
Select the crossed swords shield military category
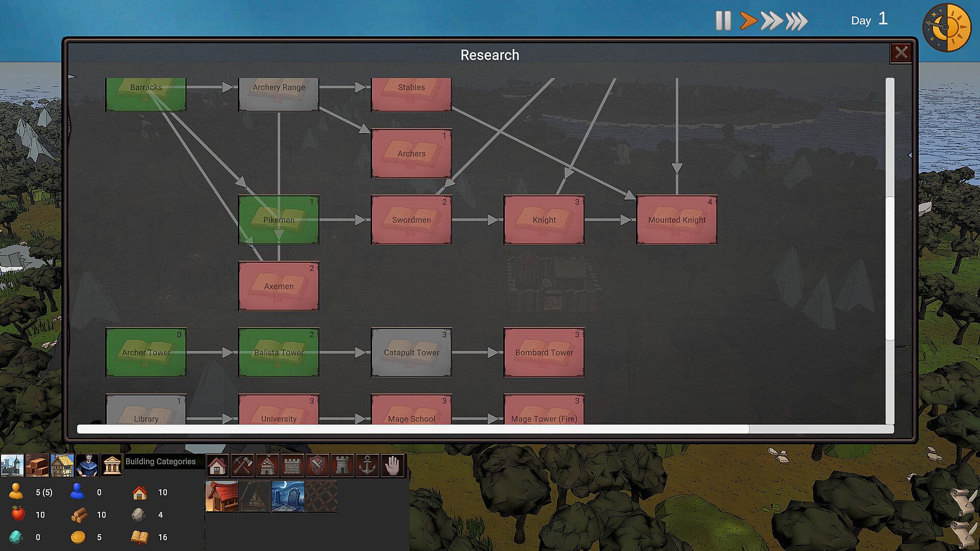317,465
